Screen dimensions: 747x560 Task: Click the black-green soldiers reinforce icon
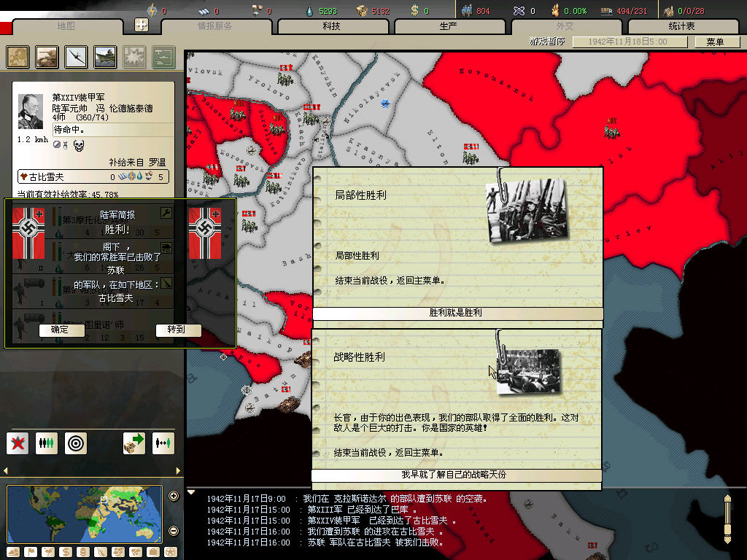[x=47, y=443]
